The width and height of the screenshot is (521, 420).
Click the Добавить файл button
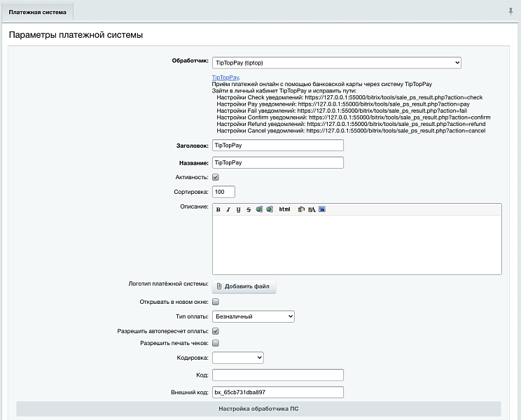[244, 286]
